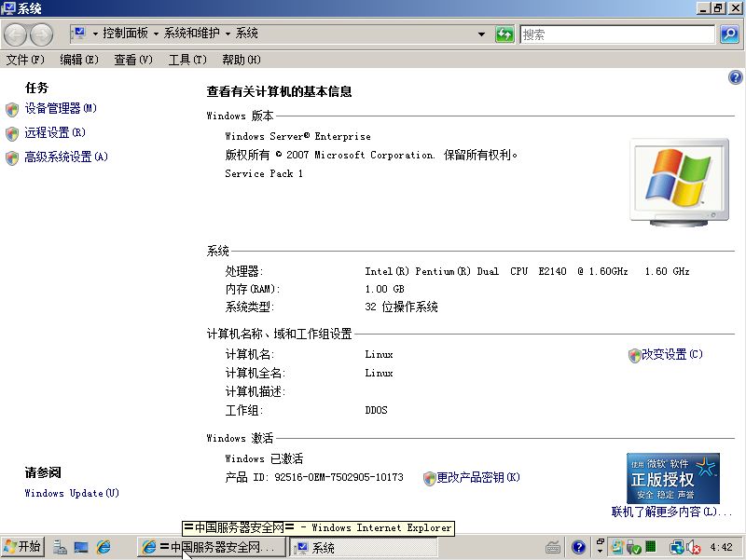Click the blue help icon in taskbar

coord(578,548)
